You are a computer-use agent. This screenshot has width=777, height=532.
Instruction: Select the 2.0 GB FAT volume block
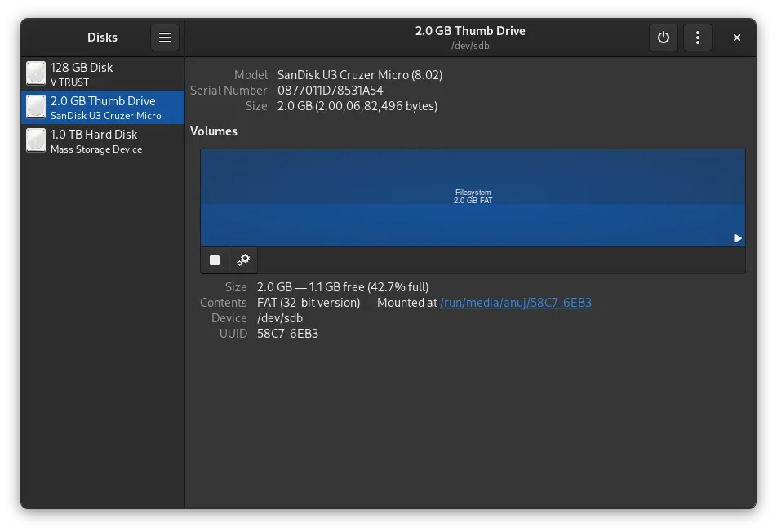click(472, 197)
